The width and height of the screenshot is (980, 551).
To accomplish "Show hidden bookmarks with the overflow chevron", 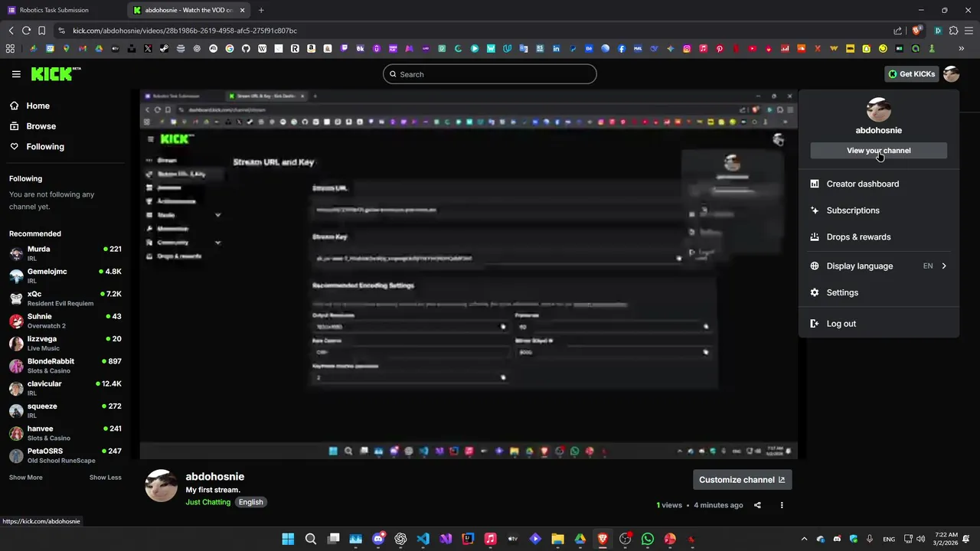I will (x=962, y=48).
